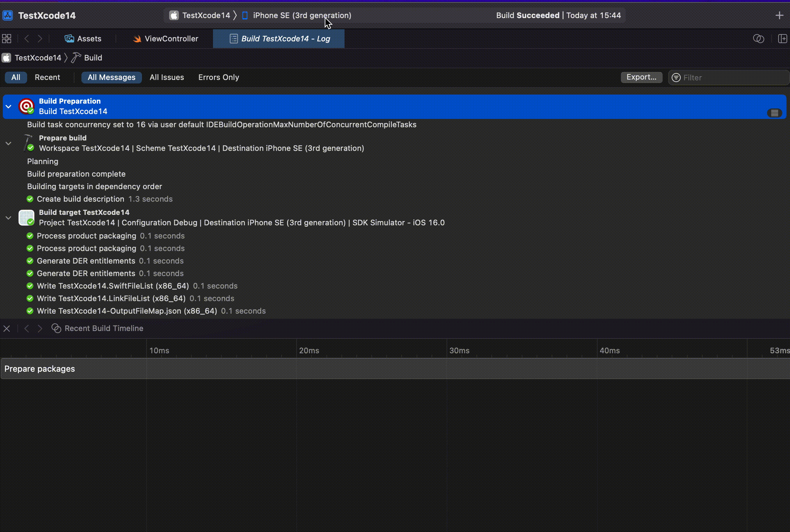
Task: Add an editor pane on the right
Action: (783, 39)
